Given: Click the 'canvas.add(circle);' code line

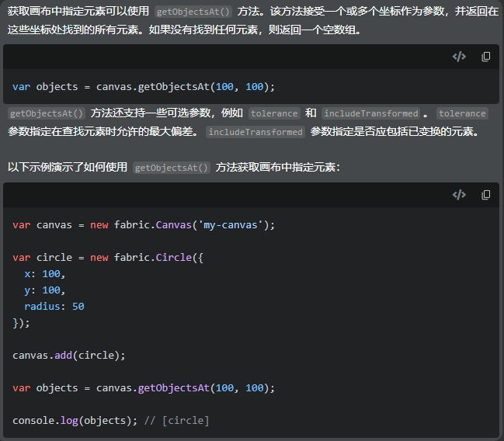Looking at the screenshot, I should pyautogui.click(x=69, y=355).
